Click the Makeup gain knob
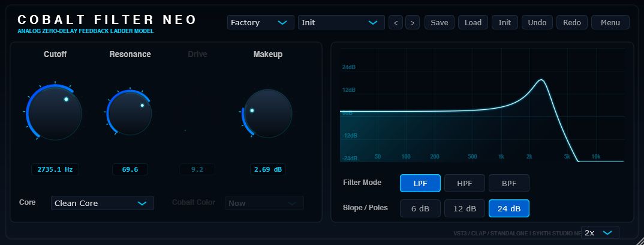This screenshot has height=245, width=644. click(268, 113)
